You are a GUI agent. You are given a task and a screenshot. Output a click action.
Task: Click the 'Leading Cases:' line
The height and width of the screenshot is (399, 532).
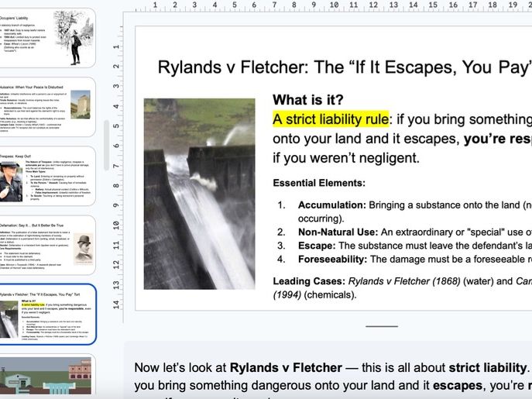[403, 287]
